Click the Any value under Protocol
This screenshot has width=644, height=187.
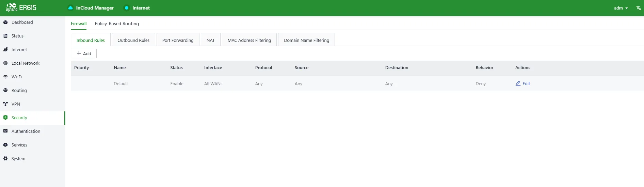coord(259,83)
